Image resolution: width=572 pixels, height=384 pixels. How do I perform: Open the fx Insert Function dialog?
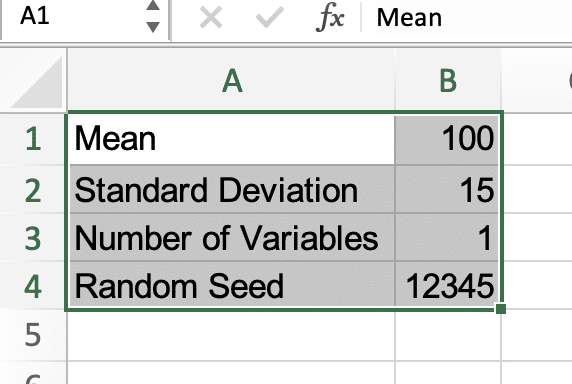click(330, 17)
